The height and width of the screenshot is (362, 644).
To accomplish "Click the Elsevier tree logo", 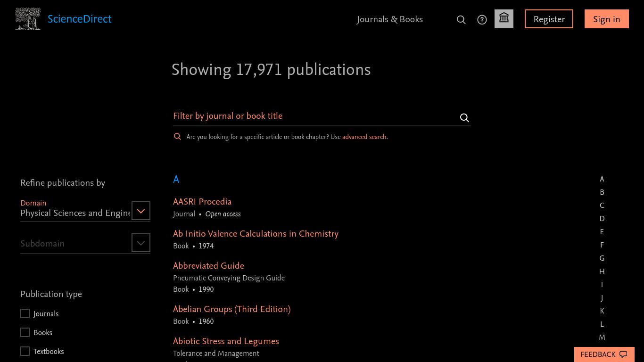I will [27, 19].
